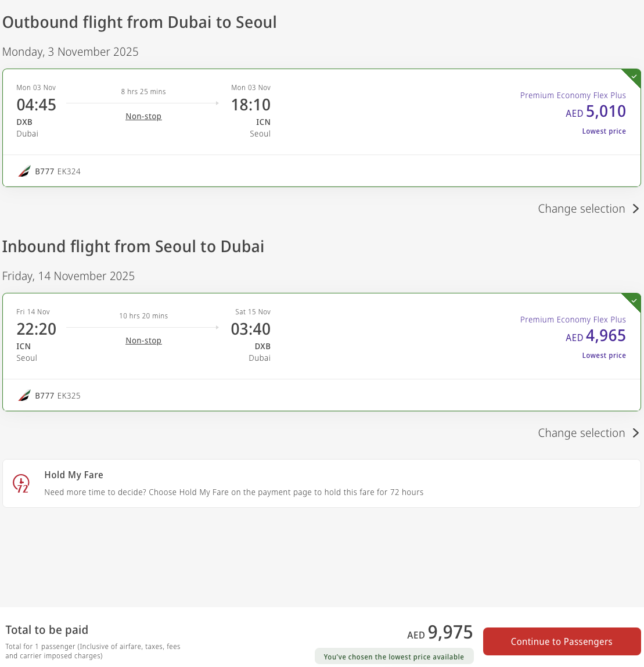Click the Hold My Fare heading

(74, 475)
